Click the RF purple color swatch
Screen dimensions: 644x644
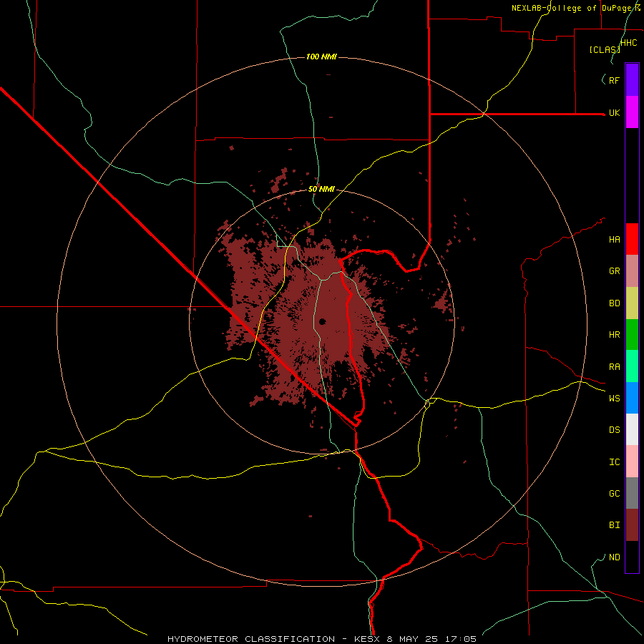[x=632, y=80]
